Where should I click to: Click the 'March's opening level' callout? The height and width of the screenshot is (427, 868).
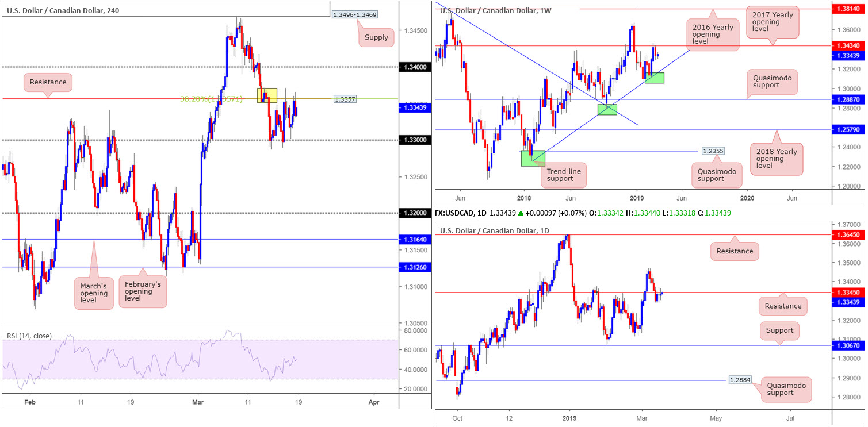pos(94,293)
